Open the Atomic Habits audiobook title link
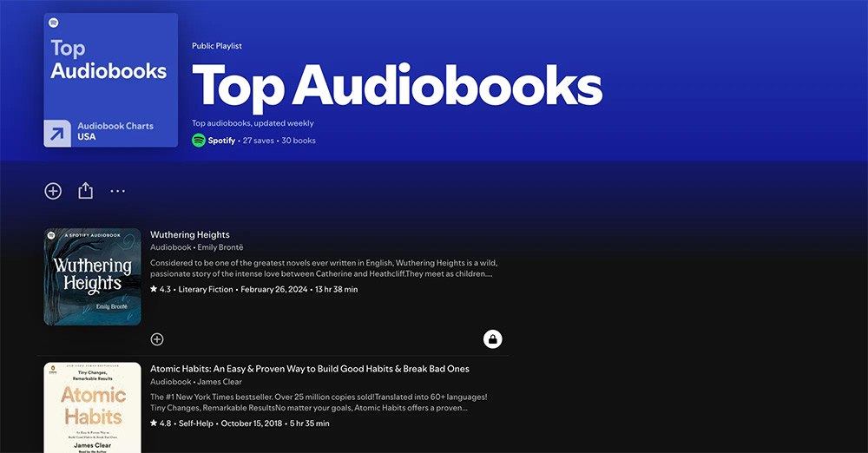Image resolution: width=868 pixels, height=453 pixels. 310,369
